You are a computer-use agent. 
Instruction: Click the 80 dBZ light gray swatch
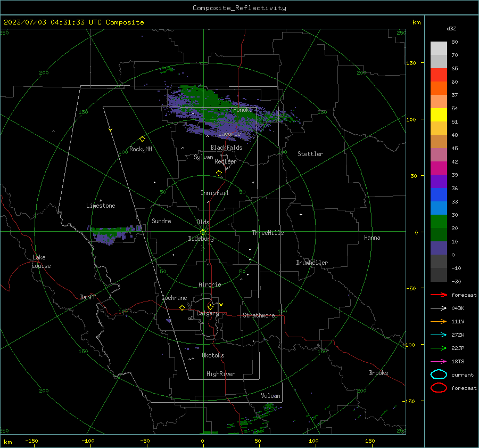[x=439, y=48]
